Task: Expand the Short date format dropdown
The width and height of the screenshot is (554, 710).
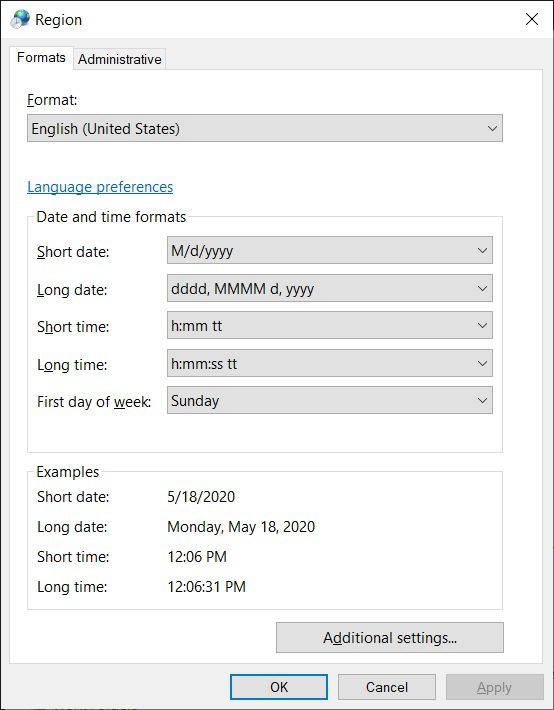Action: [330, 250]
